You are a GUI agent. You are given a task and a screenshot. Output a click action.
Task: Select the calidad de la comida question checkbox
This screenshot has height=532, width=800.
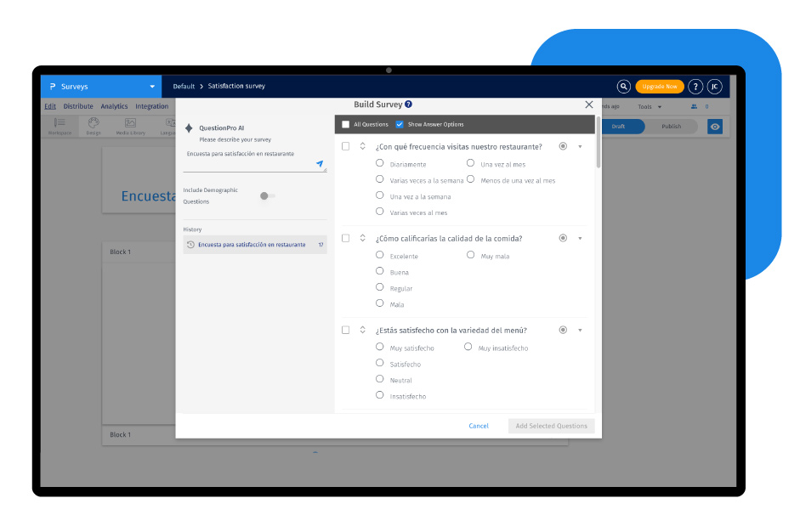coord(345,238)
